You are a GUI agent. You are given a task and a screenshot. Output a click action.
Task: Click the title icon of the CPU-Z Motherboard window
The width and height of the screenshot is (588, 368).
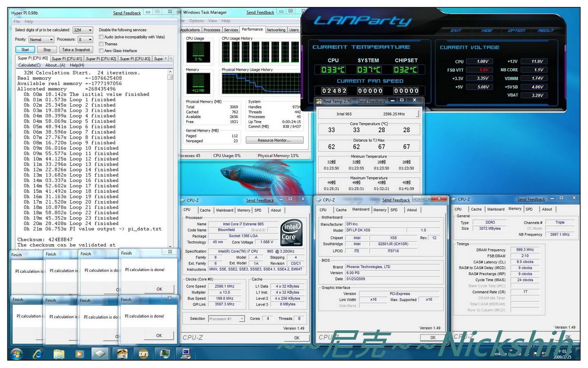[319, 200]
